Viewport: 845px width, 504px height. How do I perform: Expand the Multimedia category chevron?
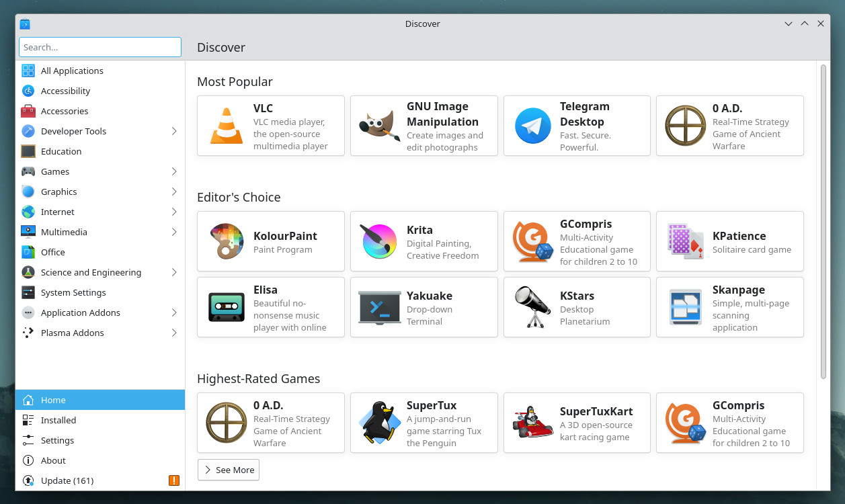coord(174,232)
